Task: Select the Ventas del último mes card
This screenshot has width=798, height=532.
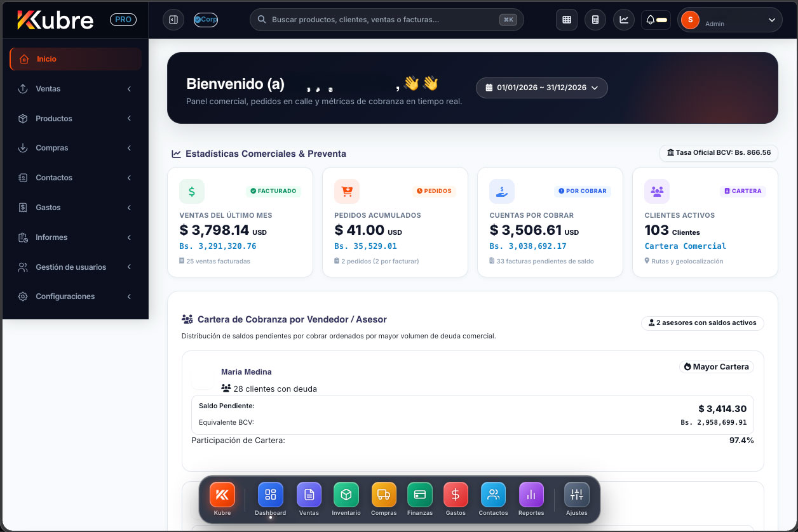Action: [x=240, y=222]
